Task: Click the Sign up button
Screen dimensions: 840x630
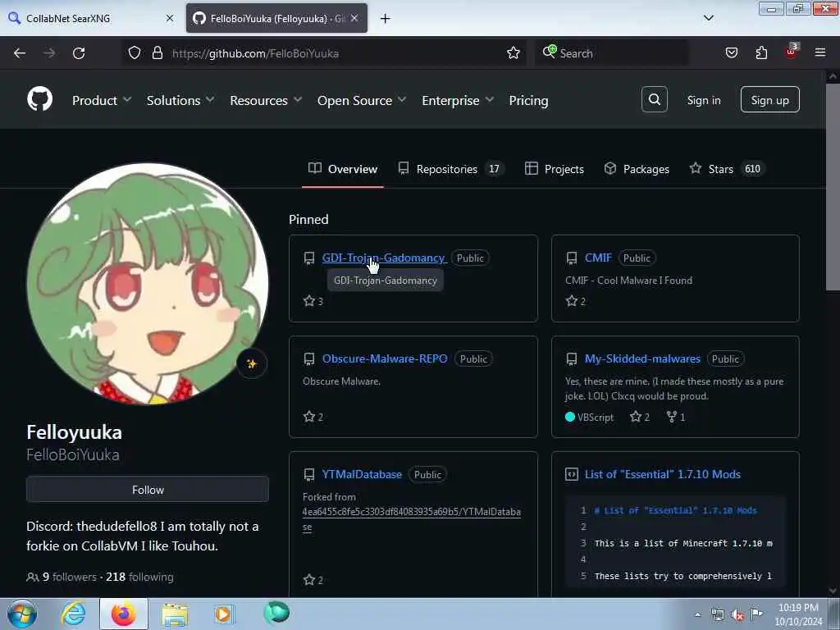Action: click(x=769, y=99)
